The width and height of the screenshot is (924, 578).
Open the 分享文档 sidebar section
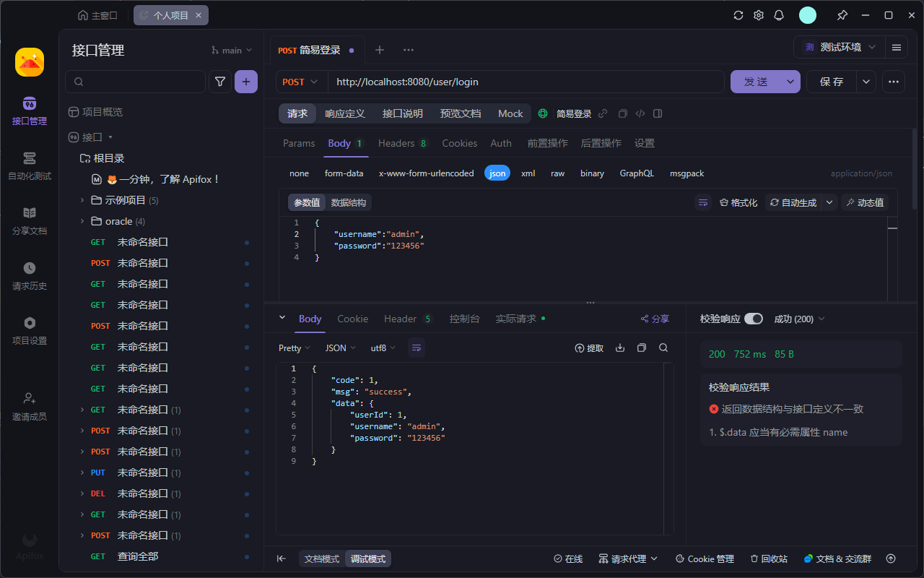(x=29, y=220)
